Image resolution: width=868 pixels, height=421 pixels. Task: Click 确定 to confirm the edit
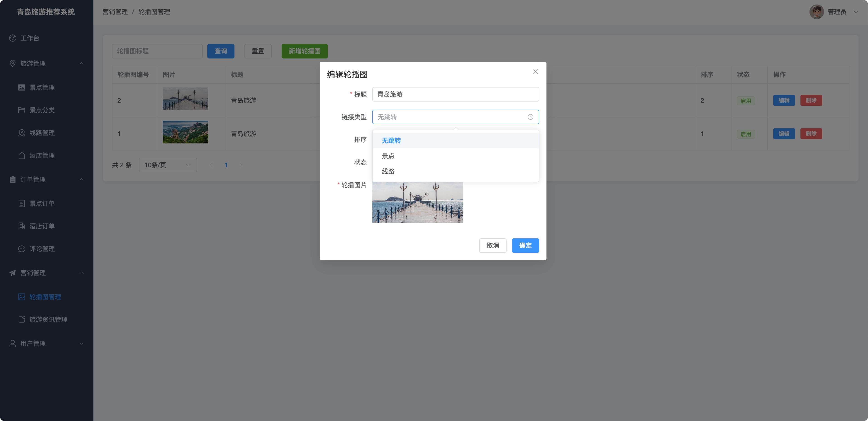[525, 246]
